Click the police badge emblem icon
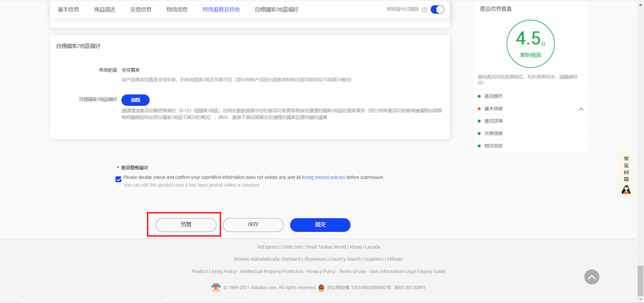This screenshot has width=644, height=303. click(x=321, y=288)
